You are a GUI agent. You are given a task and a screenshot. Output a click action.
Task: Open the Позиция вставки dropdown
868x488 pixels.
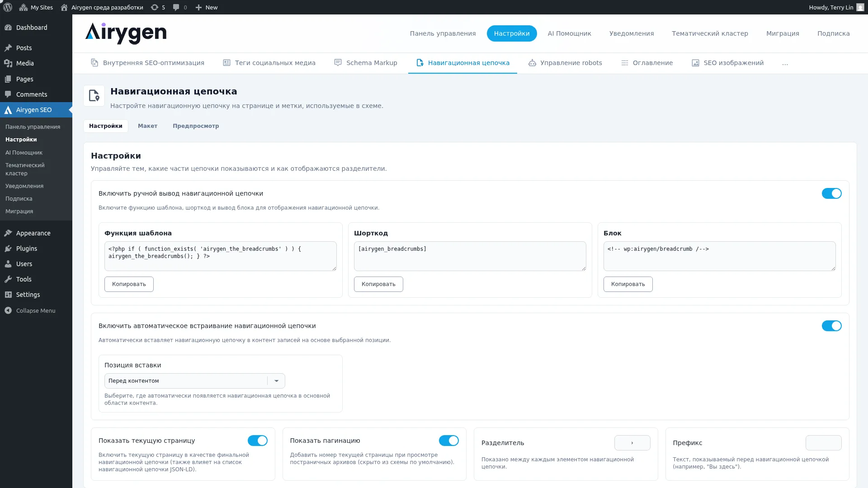195,381
